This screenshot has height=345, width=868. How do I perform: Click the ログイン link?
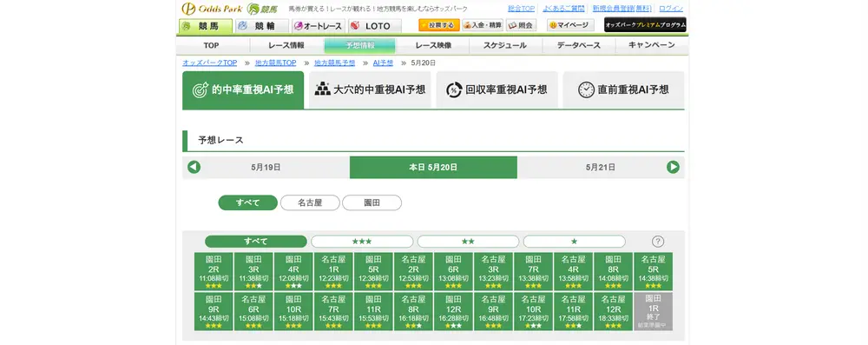672,9
